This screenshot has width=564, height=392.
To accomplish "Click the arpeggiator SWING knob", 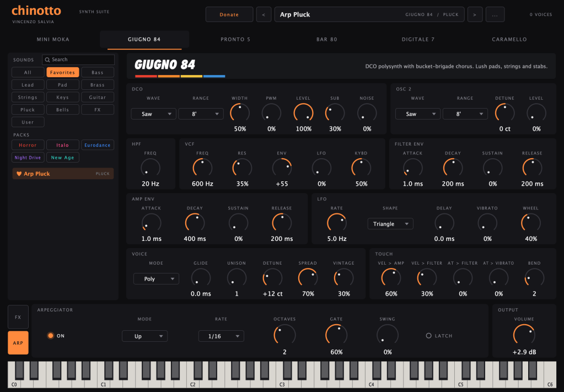I will pos(388,335).
